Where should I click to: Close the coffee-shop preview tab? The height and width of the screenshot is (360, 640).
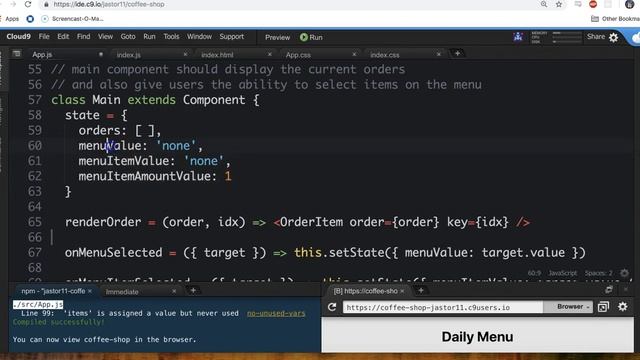point(402,291)
